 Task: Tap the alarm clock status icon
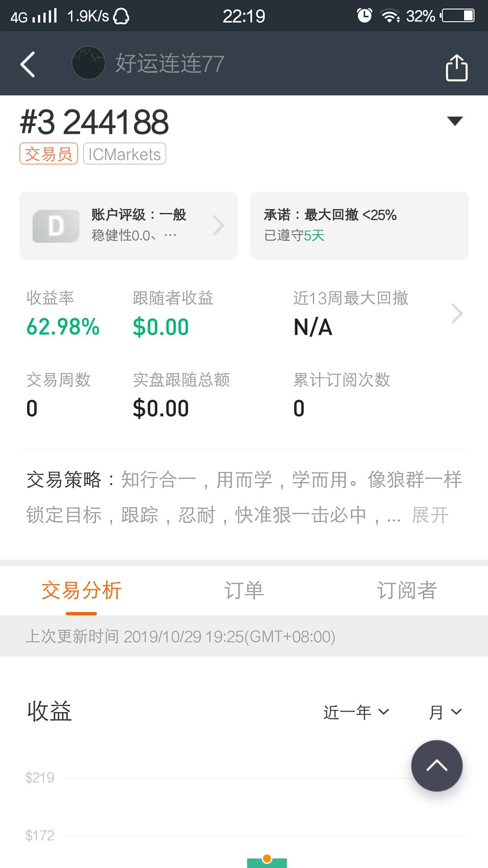pyautogui.click(x=364, y=16)
